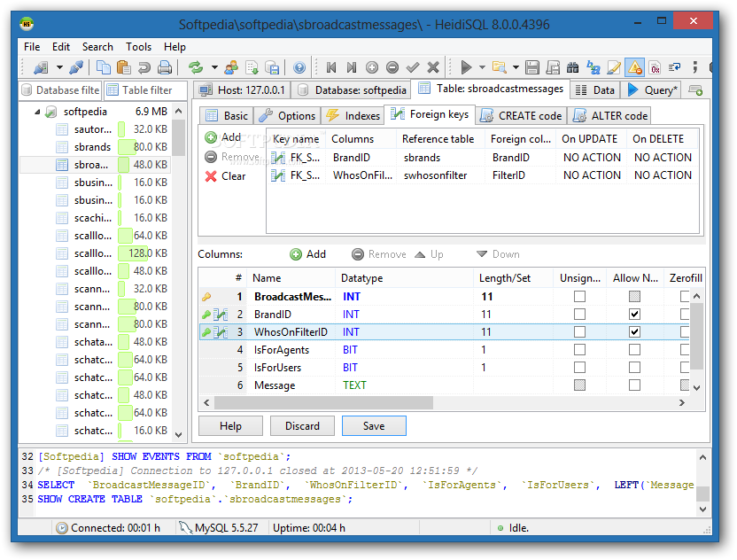Image resolution: width=737 pixels, height=560 pixels.
Task: Toggle Allow NULL checkbox for BrandID
Action: (x=634, y=314)
